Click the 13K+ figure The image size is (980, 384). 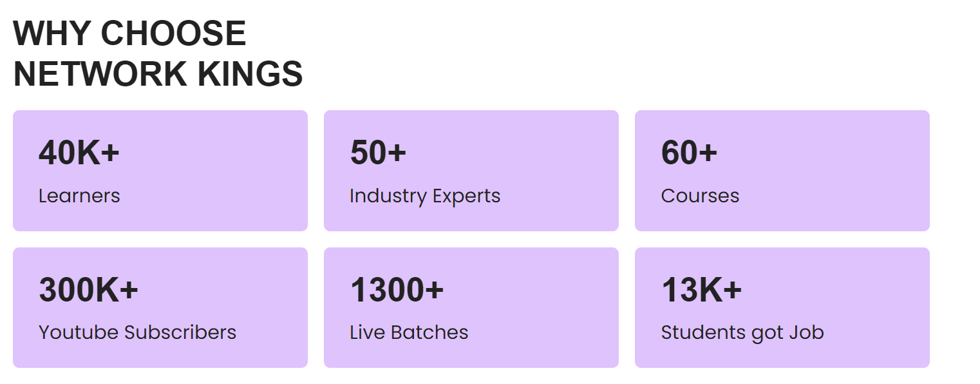click(702, 290)
